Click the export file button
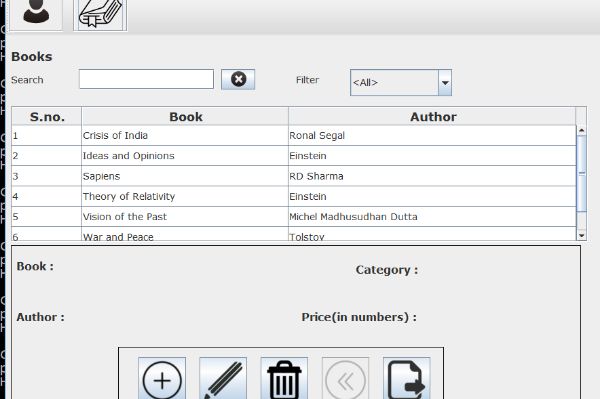Image resolution: width=600 pixels, height=399 pixels. click(407, 378)
